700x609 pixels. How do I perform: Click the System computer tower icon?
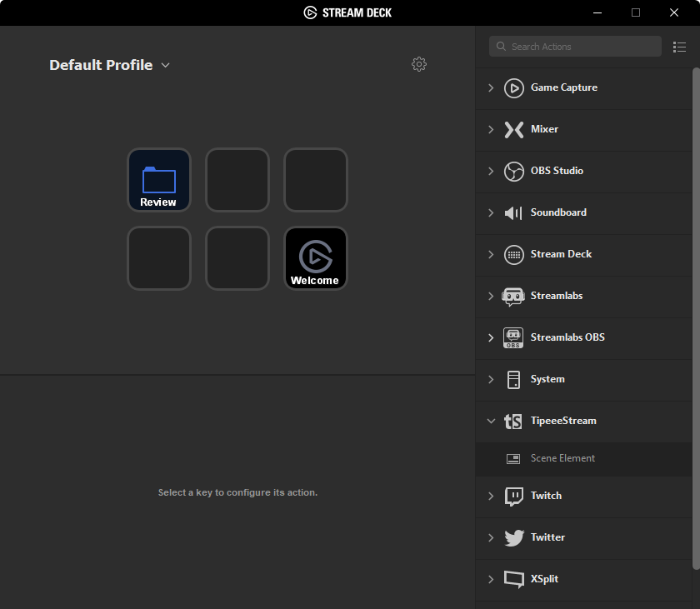click(x=513, y=380)
